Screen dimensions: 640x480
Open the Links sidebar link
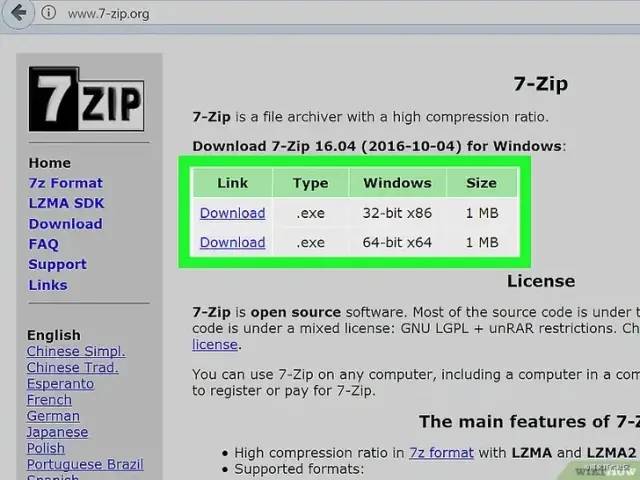(48, 285)
